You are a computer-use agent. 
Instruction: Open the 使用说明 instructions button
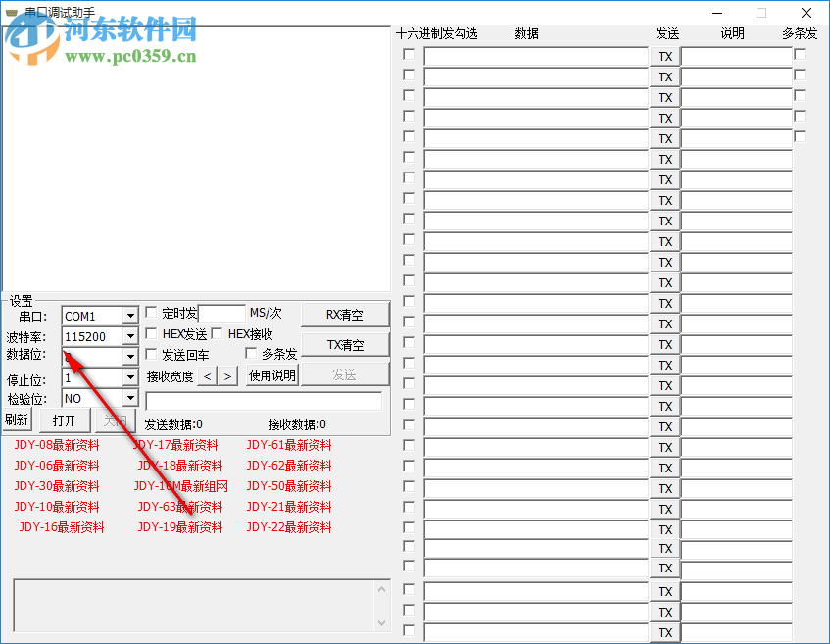click(x=272, y=375)
